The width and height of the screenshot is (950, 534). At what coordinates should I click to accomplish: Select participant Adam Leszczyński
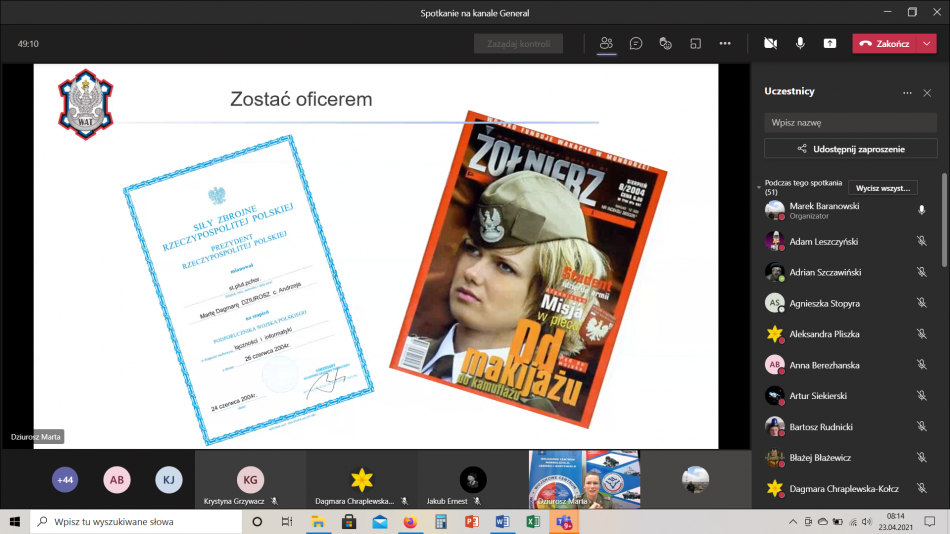click(x=845, y=241)
